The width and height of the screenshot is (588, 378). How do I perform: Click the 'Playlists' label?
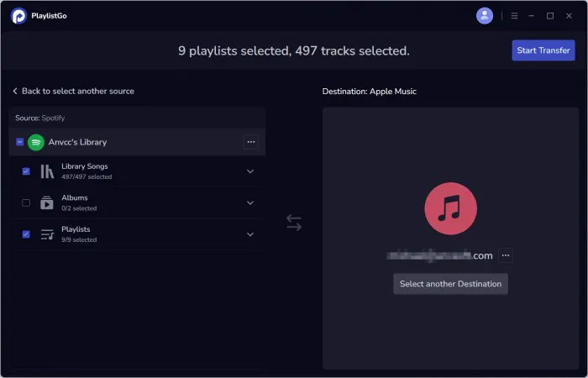76,229
